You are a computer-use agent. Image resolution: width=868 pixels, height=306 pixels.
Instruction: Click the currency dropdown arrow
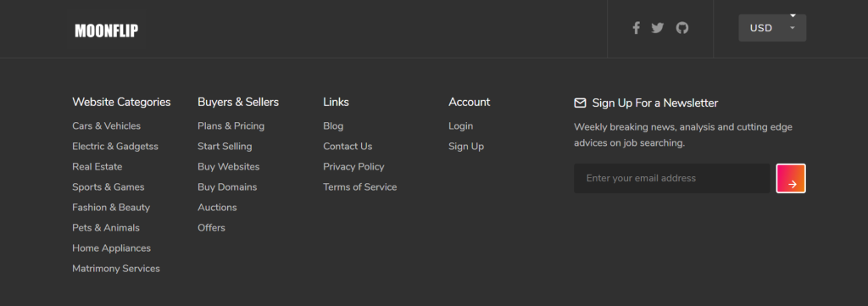tap(793, 28)
